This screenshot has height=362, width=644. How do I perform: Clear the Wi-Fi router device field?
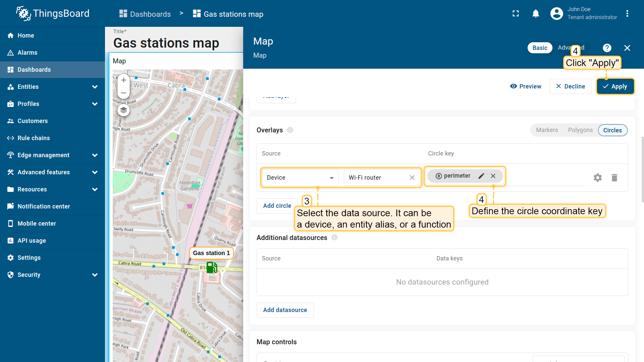[412, 178]
